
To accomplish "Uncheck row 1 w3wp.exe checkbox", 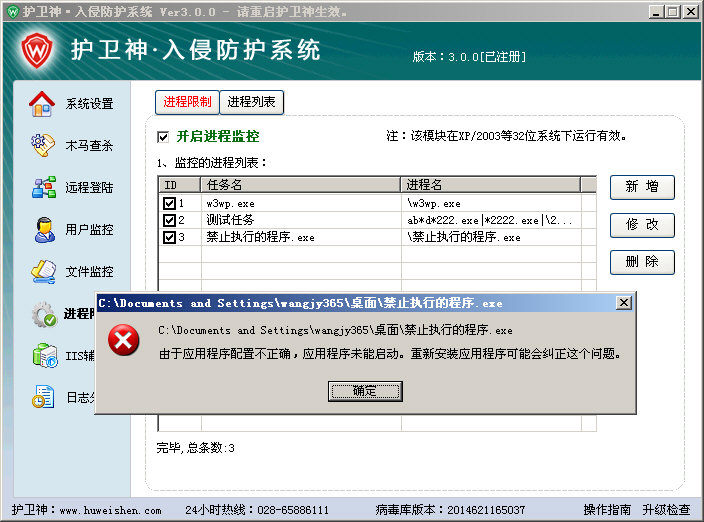I will coord(169,204).
